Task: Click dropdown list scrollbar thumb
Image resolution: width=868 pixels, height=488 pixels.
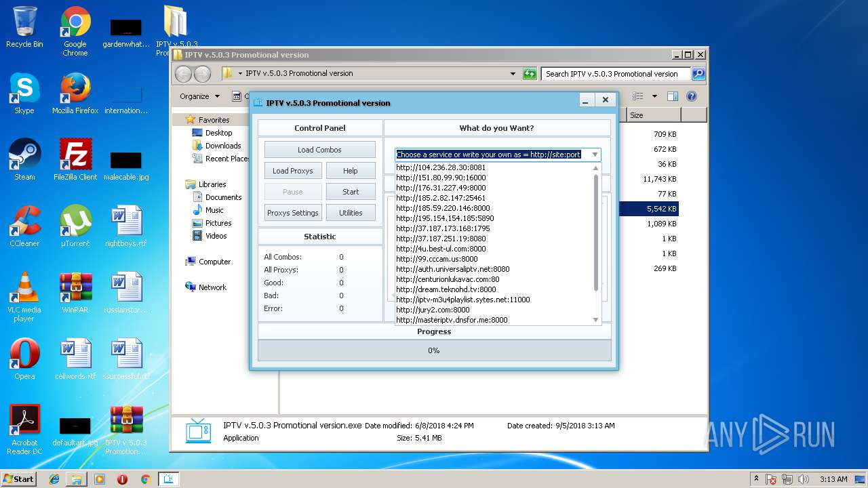Action: coord(596,232)
